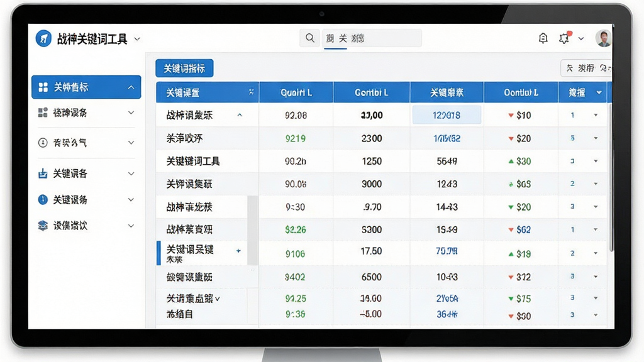This screenshot has width=644, height=362.
Task: Open the row dropdown arrow in the 9:30 row
Action: 596,207
